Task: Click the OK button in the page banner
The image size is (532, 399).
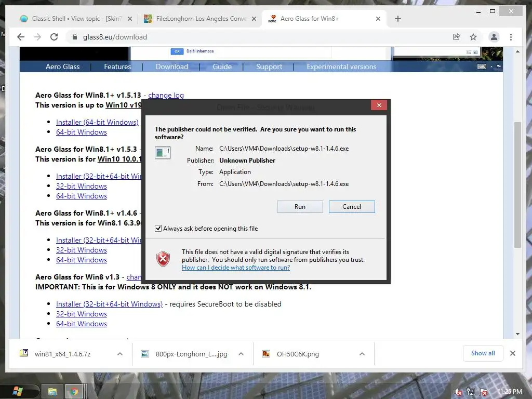Action: click(177, 51)
